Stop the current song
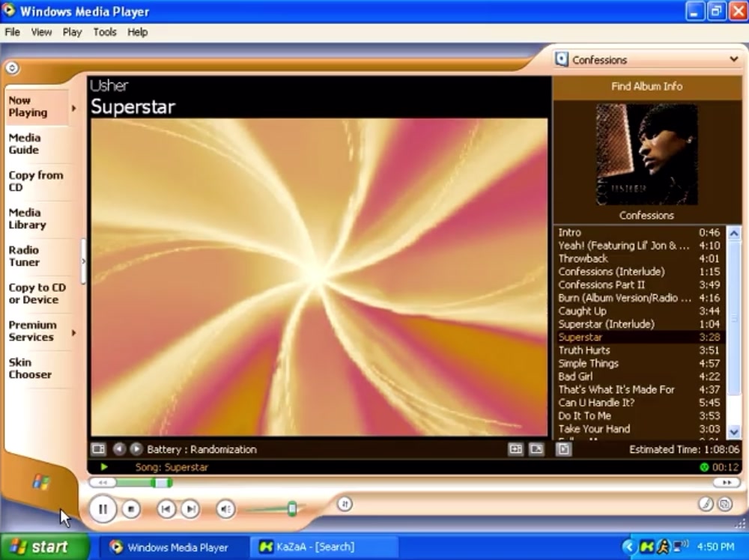Screen dimensions: 749x560 point(131,509)
